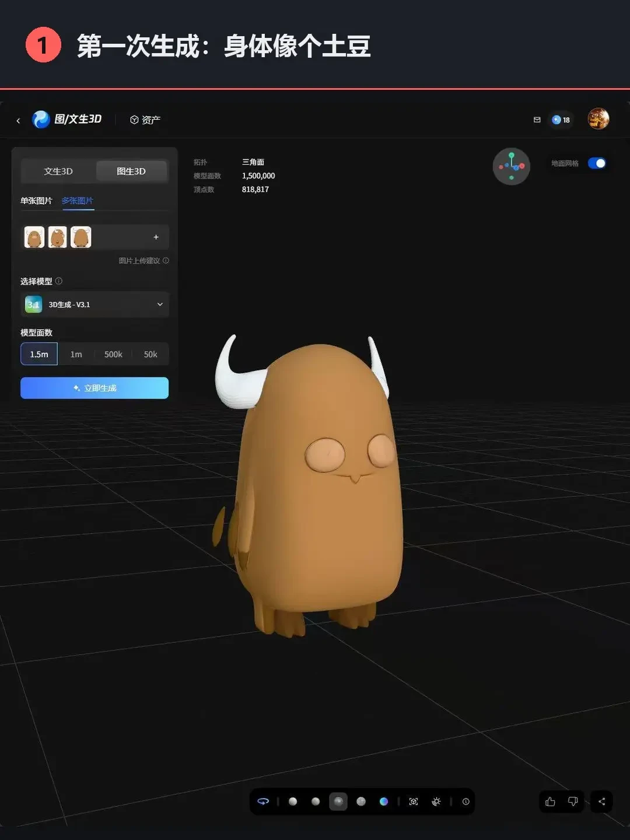Viewport: 630px width, 840px height.
Task: Select the second uploaded reference thumbnail
Action: click(x=57, y=237)
